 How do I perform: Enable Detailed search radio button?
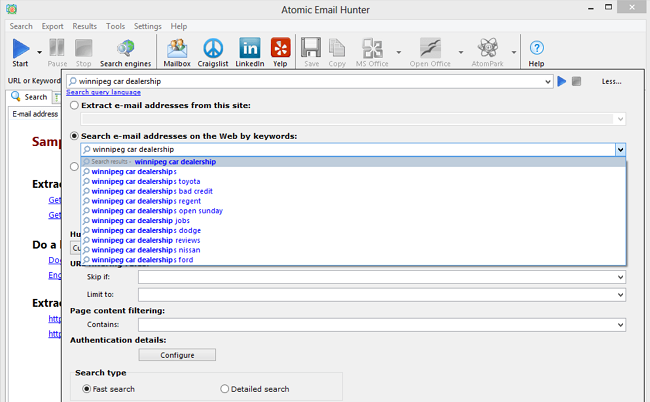(224, 389)
